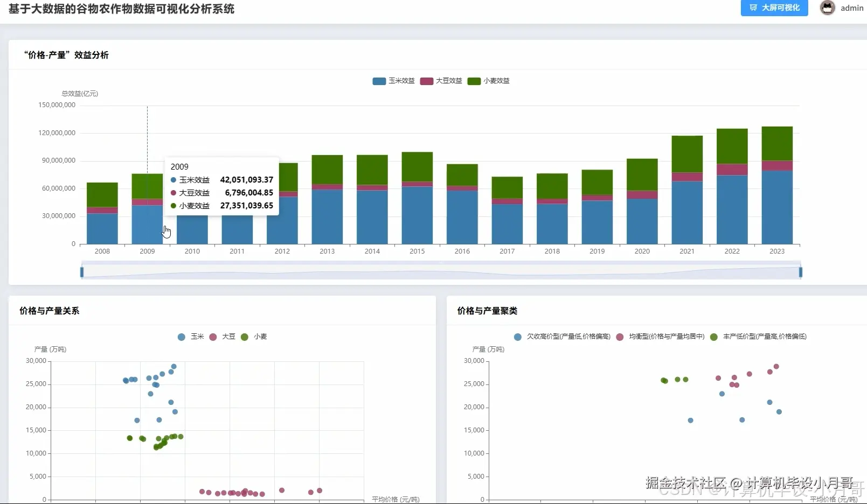
Task: Click the 2016 label on the x-axis
Action: click(462, 251)
